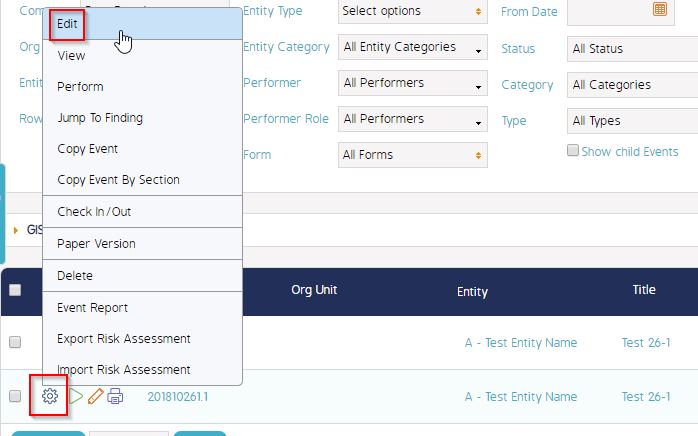Screen dimensions: 698x436
Task: Toggle the select-all checkbox in table header
Action: pos(15,290)
